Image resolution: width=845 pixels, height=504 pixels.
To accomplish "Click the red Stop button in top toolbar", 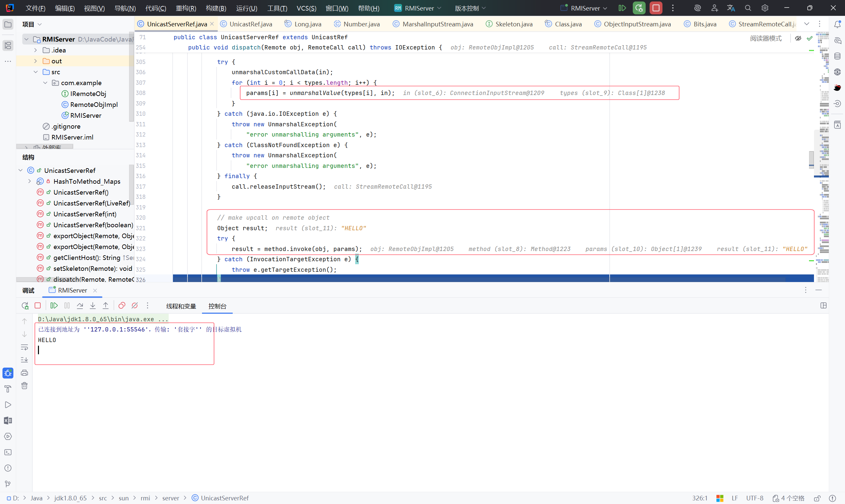I will click(x=656, y=8).
